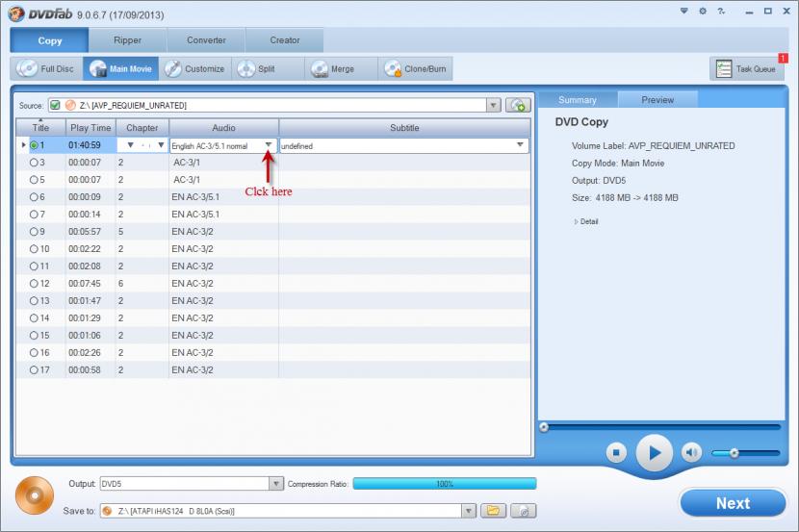Select title 11 radio button

coord(34,266)
